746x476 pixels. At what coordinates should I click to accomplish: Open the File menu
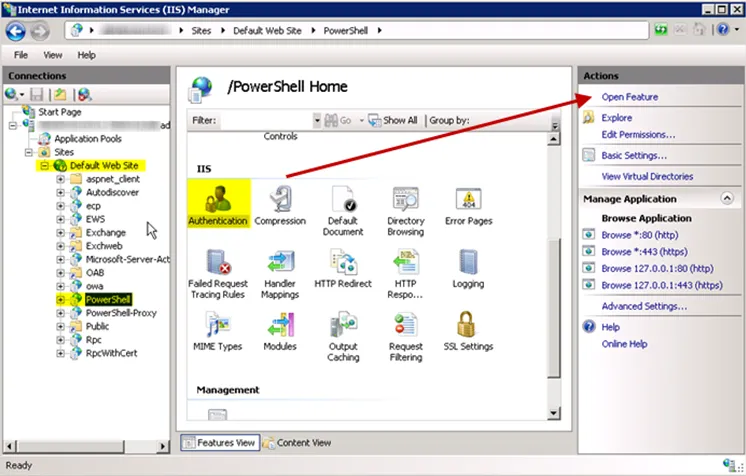coord(20,55)
